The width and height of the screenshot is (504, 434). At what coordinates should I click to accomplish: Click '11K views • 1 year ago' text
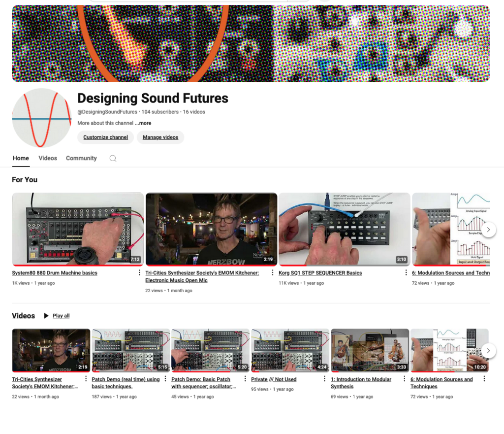(301, 283)
